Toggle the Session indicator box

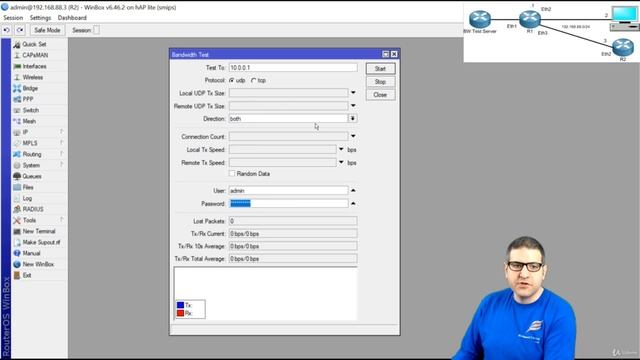96,30
